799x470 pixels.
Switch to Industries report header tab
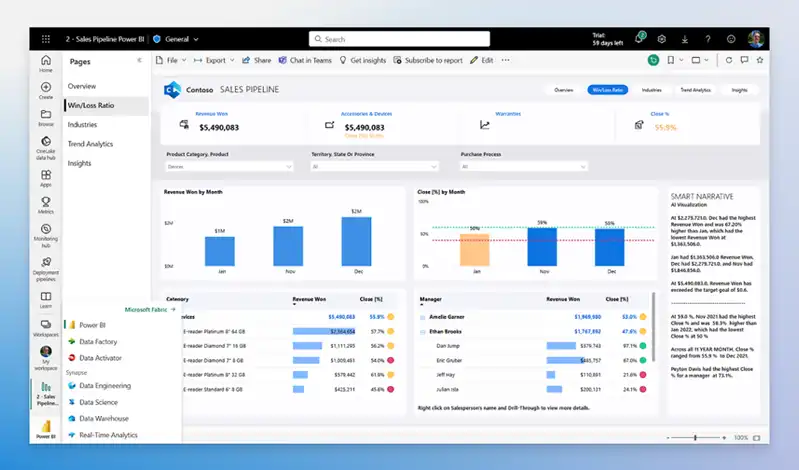click(651, 90)
